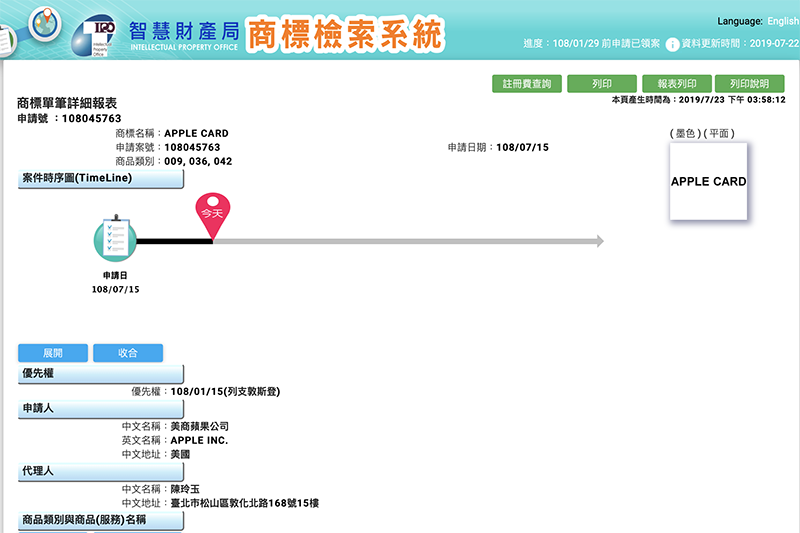Click the timeline arrow end
800x533 pixels.
click(598, 241)
